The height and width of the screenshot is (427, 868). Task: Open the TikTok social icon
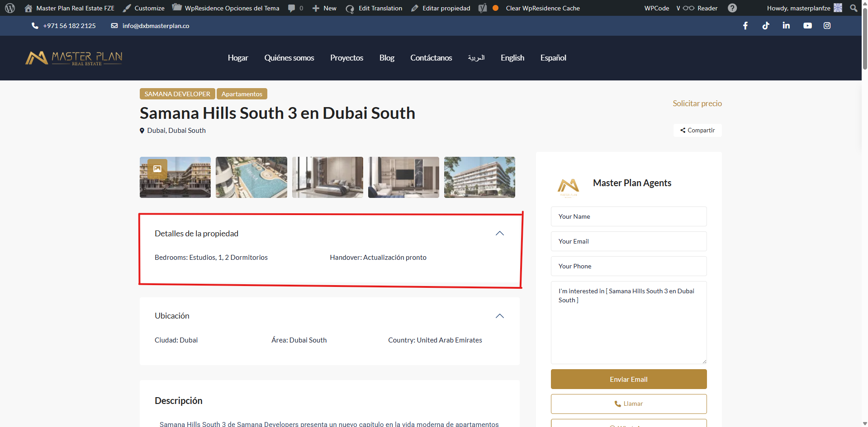tap(765, 26)
